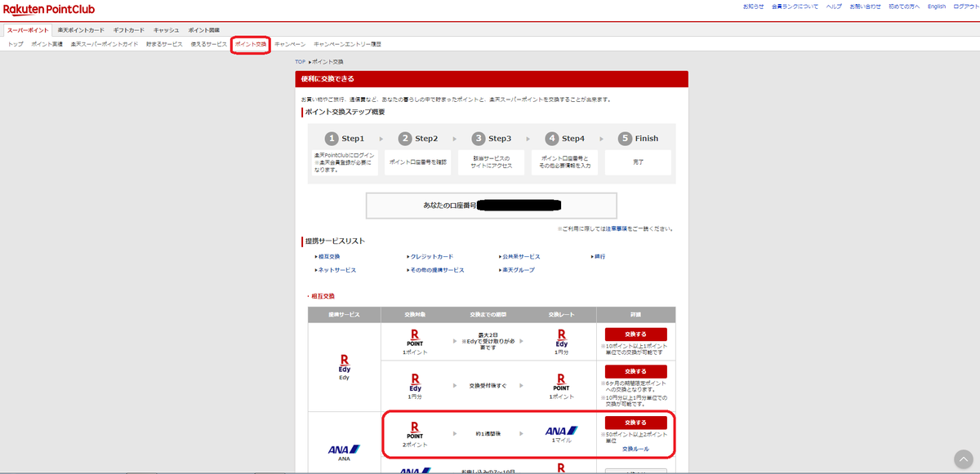This screenshot has width=980, height=474.
Task: Open the ヘルプ link
Action: point(835,7)
